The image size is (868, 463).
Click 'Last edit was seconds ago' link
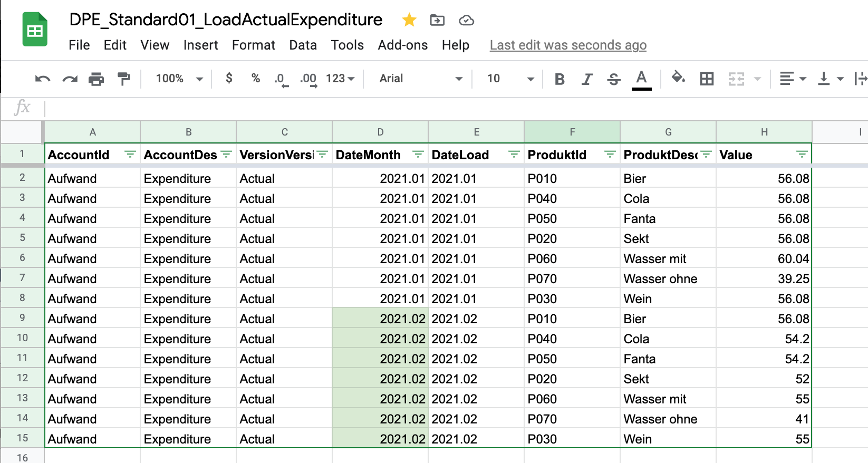pos(568,45)
